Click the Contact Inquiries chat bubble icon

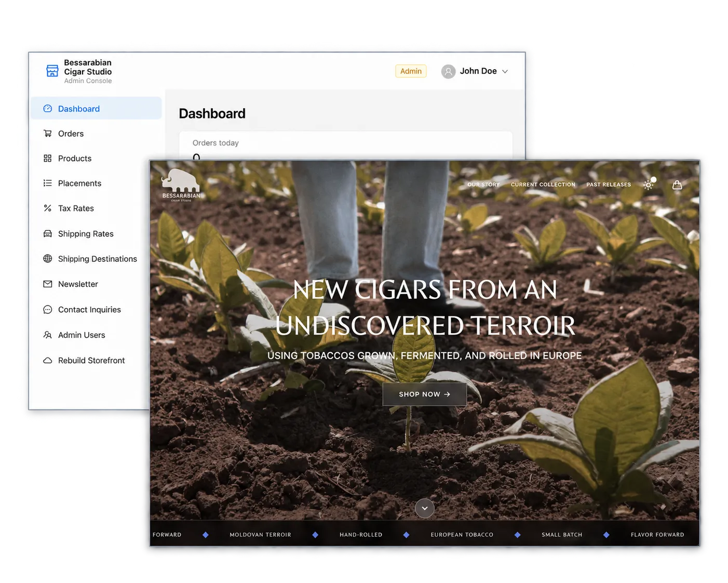(x=48, y=310)
